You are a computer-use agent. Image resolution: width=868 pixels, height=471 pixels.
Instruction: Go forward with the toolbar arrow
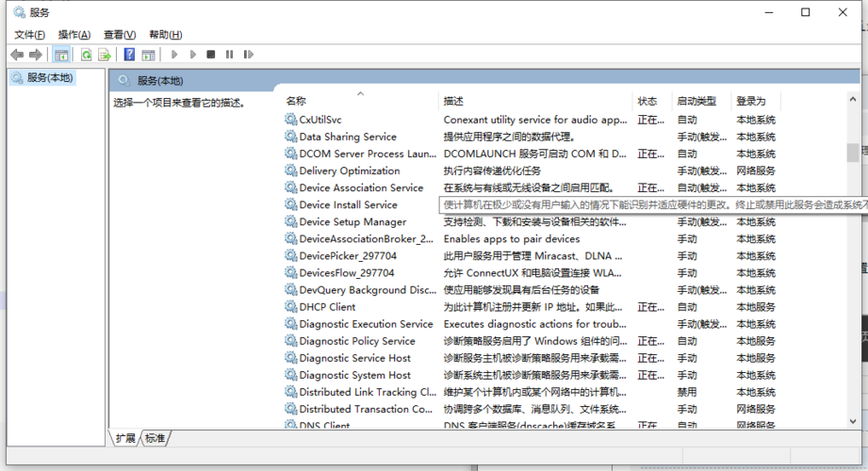(x=36, y=55)
